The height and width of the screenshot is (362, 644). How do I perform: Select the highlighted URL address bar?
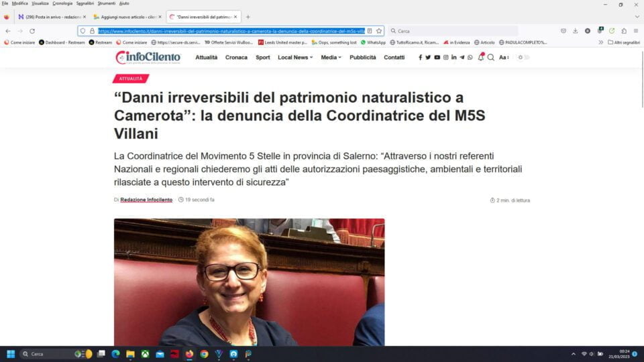pos(231,31)
